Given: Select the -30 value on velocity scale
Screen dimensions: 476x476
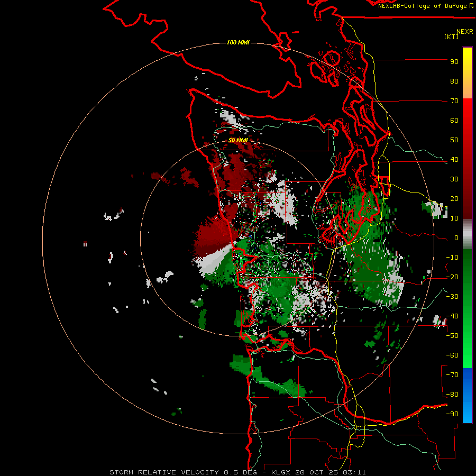Looking at the screenshot, I should click(452, 297).
